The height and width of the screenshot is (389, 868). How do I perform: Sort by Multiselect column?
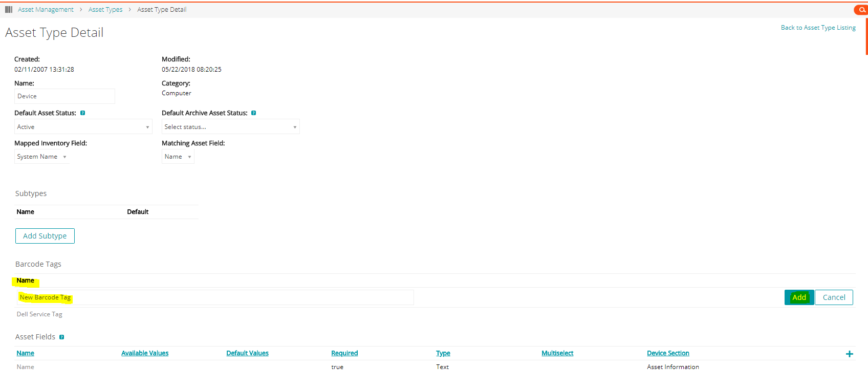click(x=557, y=353)
